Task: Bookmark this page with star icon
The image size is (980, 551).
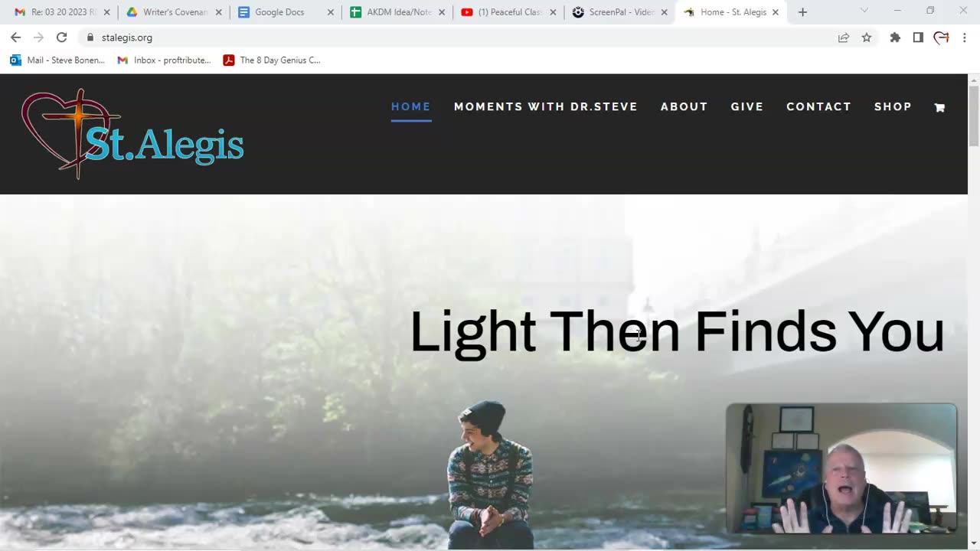Action: coord(867,37)
